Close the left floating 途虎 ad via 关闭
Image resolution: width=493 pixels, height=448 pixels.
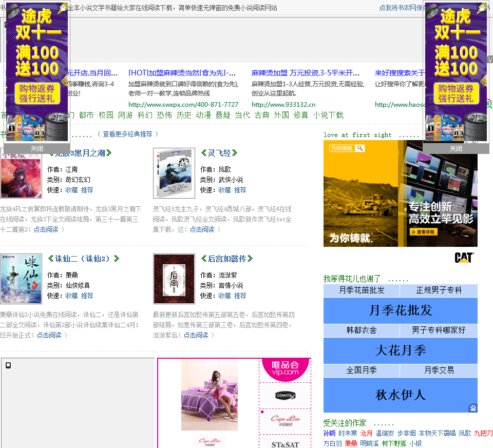(37, 148)
